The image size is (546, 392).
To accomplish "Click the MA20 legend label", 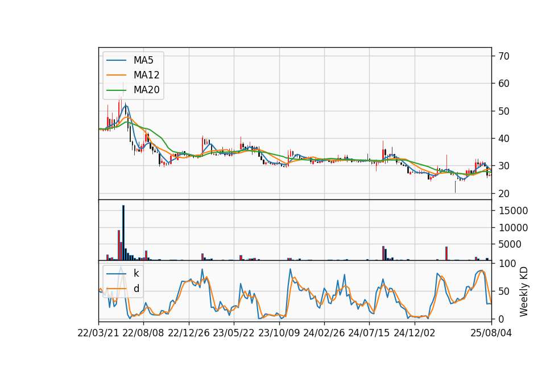I will click(x=146, y=90).
